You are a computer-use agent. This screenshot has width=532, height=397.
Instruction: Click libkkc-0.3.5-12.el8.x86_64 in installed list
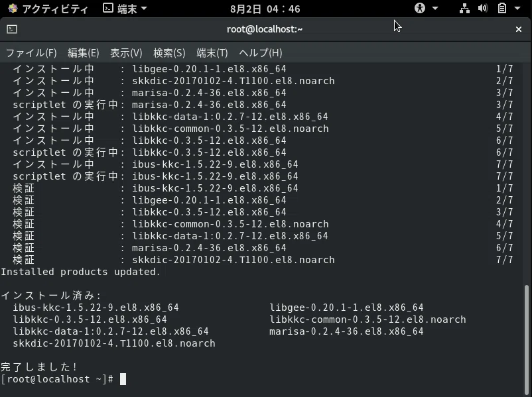[90, 319]
